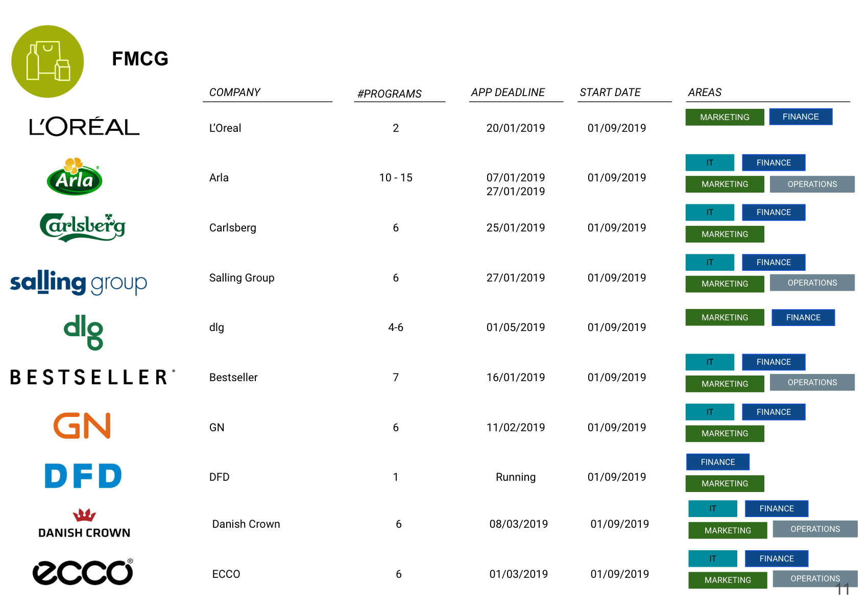
Task: Click company name 'Bestseller' in table
Action: pyautogui.click(x=233, y=378)
